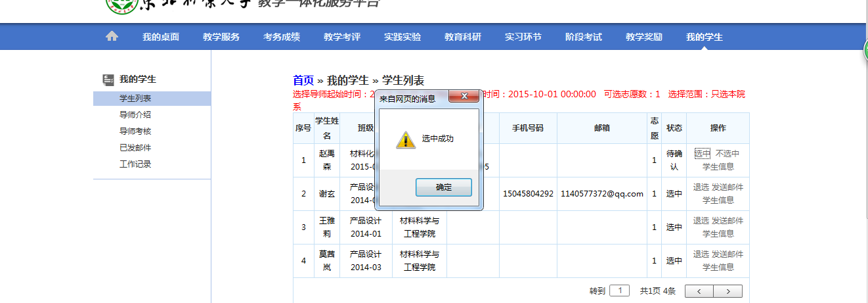Click 不选中 for student 赵禹森
The height and width of the screenshot is (303, 868).
(727, 154)
